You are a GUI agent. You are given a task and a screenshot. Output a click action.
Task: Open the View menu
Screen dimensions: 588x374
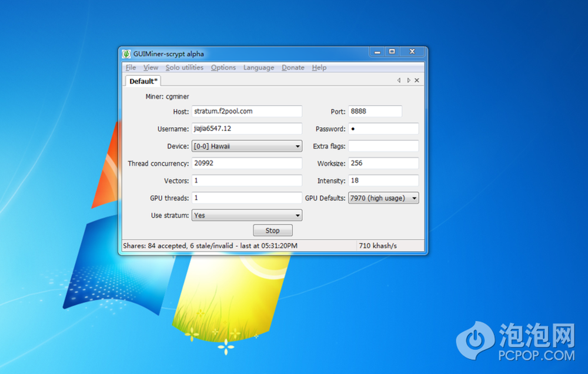[x=151, y=68]
